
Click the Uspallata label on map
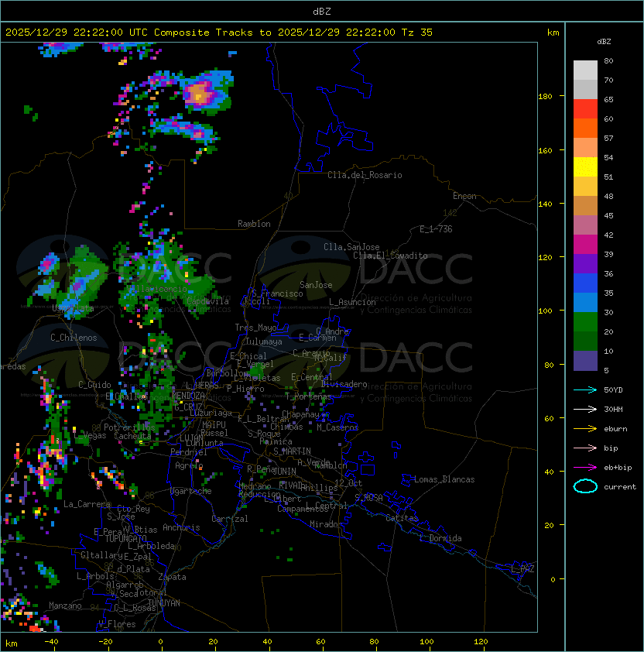(x=73, y=308)
